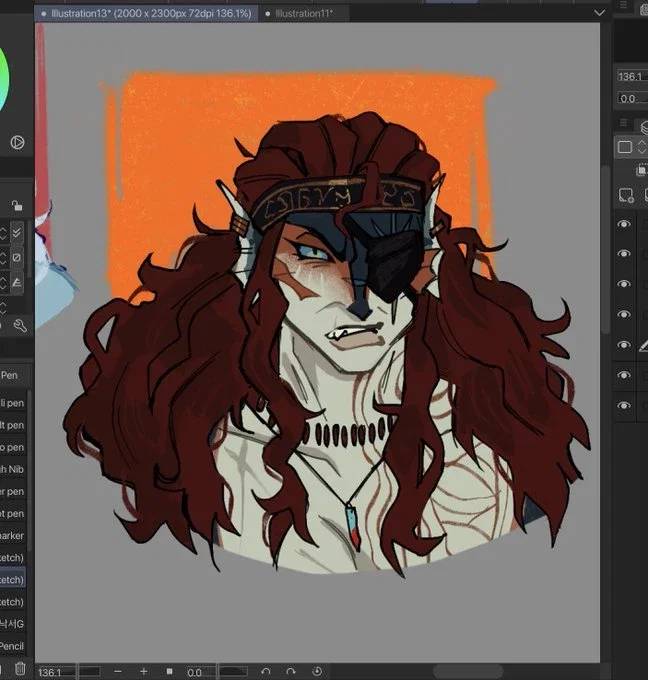Image resolution: width=648 pixels, height=680 pixels.
Task: Open the Navigator panel hamburger menu
Action: pyautogui.click(x=623, y=5)
